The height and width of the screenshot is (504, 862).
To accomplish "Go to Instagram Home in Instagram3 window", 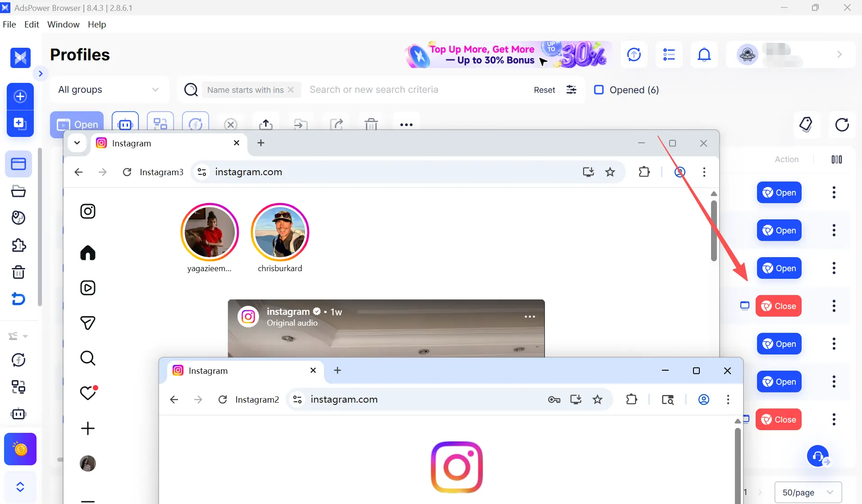I will tap(88, 253).
